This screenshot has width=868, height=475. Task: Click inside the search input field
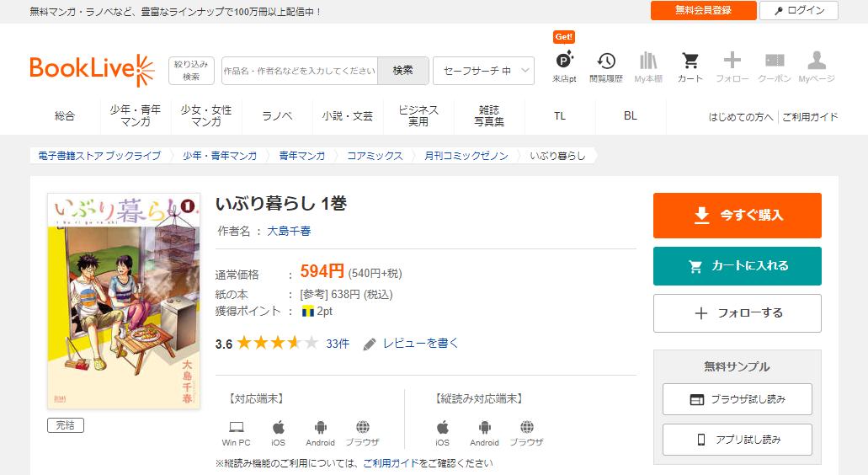[300, 71]
